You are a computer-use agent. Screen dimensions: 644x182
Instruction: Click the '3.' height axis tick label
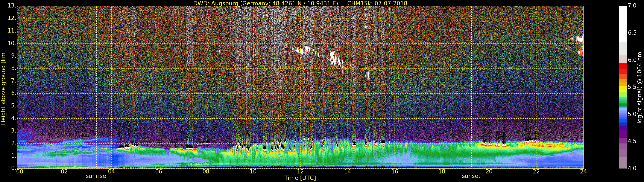tap(14, 131)
